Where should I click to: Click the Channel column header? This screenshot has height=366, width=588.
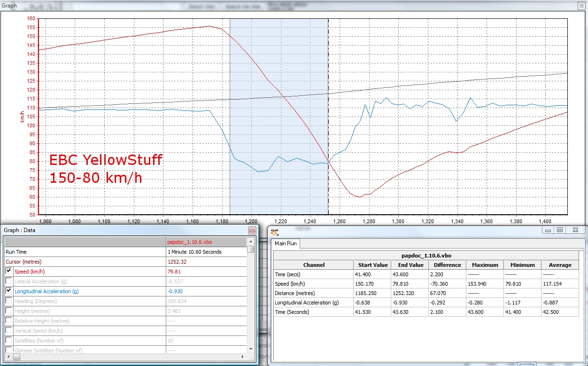click(x=314, y=265)
